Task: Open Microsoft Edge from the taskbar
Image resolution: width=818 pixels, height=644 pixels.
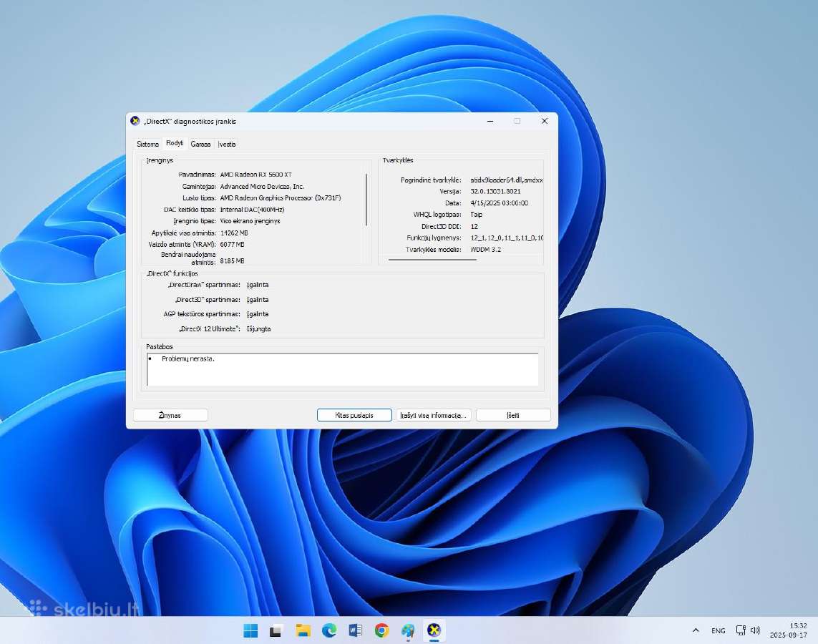Action: point(329,630)
